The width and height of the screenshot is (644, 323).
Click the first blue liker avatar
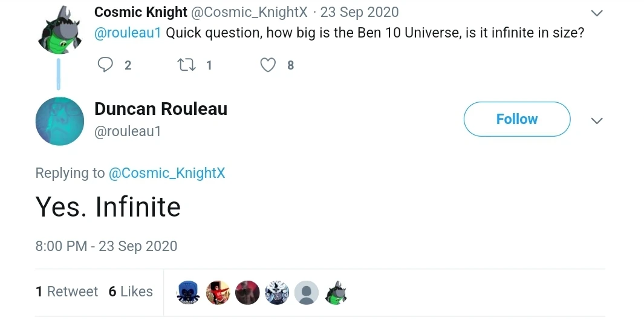pyautogui.click(x=188, y=293)
